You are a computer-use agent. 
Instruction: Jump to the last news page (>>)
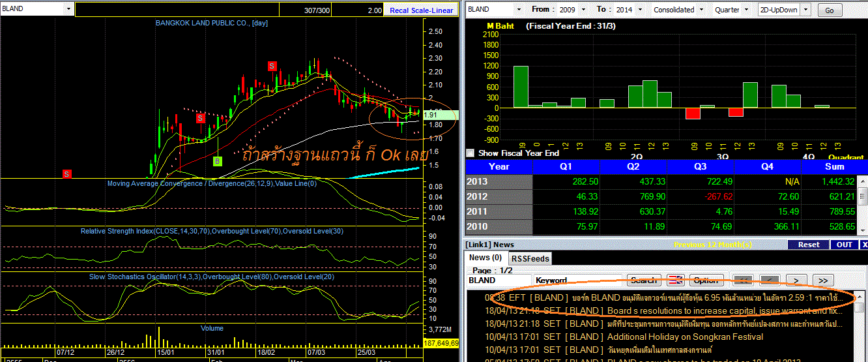824,280
